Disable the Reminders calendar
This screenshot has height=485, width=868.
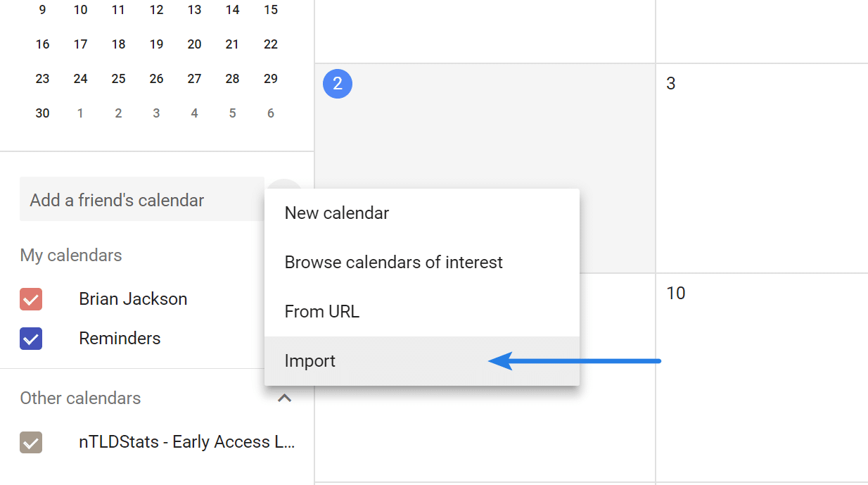click(31, 339)
